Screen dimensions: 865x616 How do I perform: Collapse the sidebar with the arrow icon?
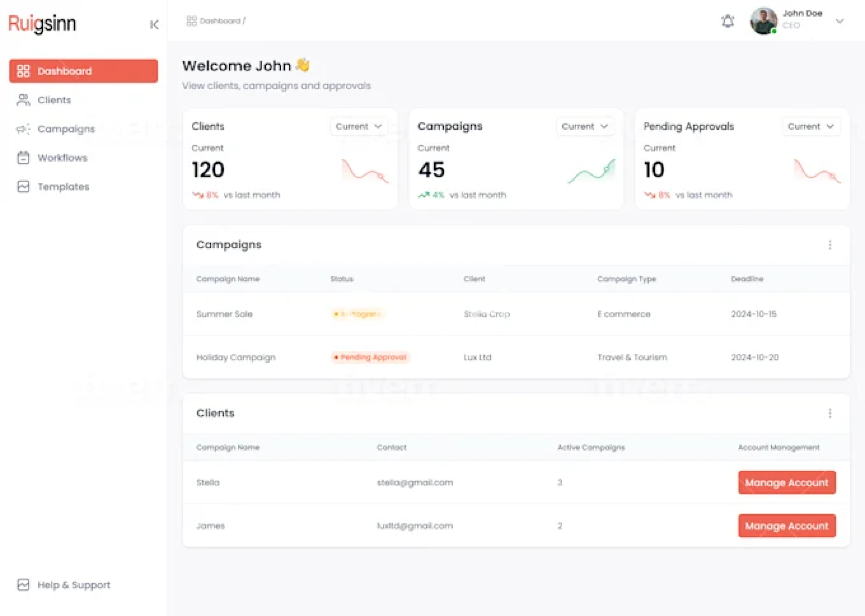(154, 24)
